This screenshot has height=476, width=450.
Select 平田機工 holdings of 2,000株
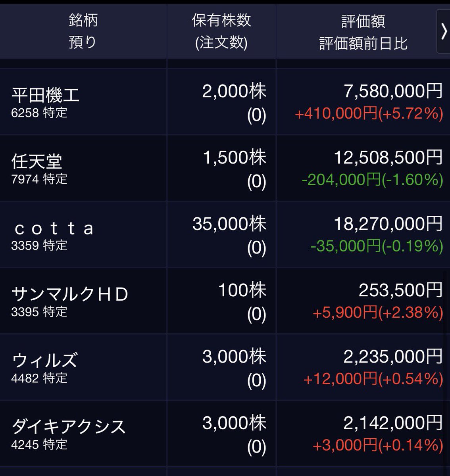pyautogui.click(x=234, y=92)
